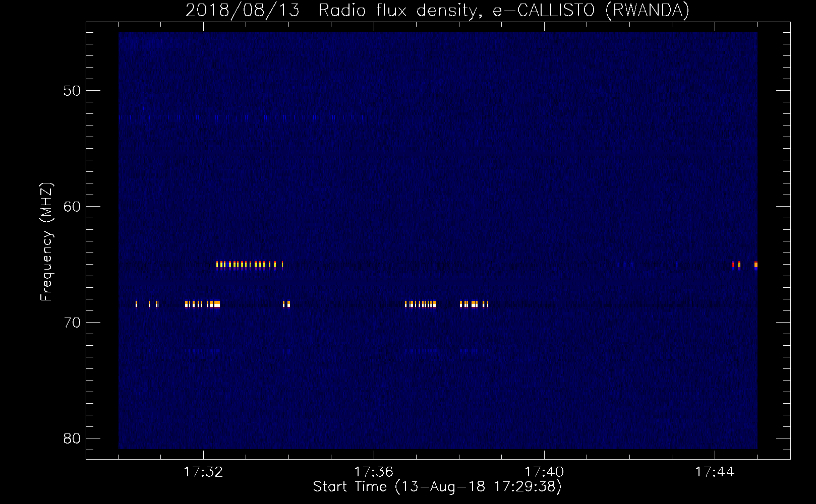
Task: Click the 'Frequency (MHZ)' axis label
Action: coord(46,241)
